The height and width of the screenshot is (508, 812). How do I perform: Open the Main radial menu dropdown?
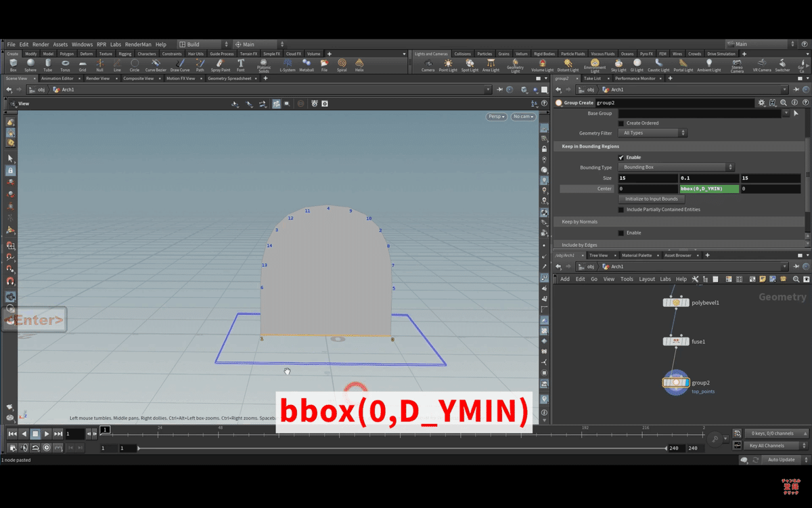click(x=259, y=45)
